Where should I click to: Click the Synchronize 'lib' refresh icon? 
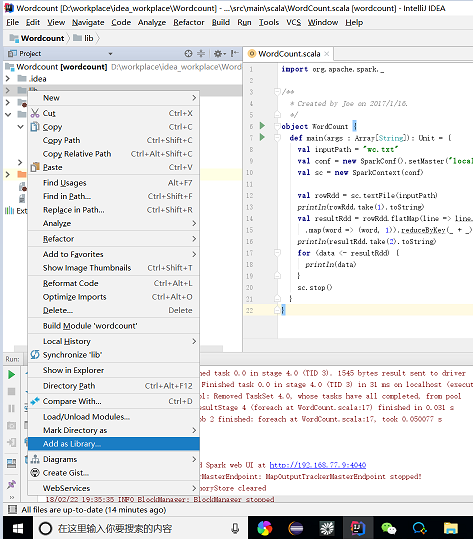pyautogui.click(x=35, y=354)
